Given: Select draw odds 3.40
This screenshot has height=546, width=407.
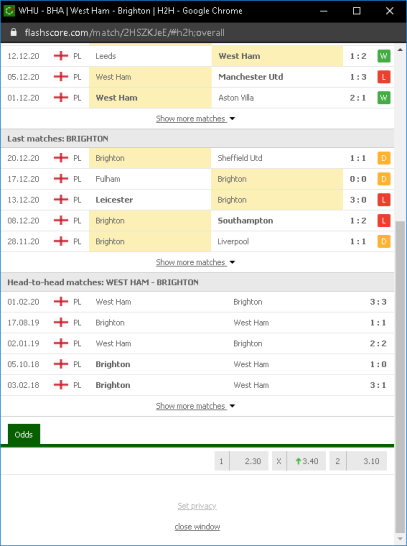Looking at the screenshot, I should 299,461.
